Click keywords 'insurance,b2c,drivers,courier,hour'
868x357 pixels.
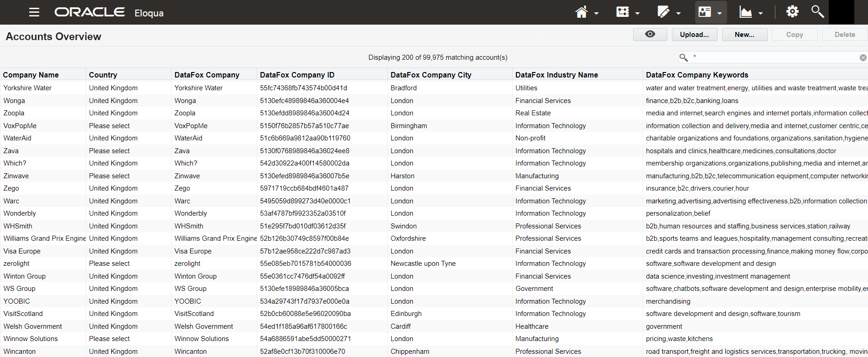point(697,188)
